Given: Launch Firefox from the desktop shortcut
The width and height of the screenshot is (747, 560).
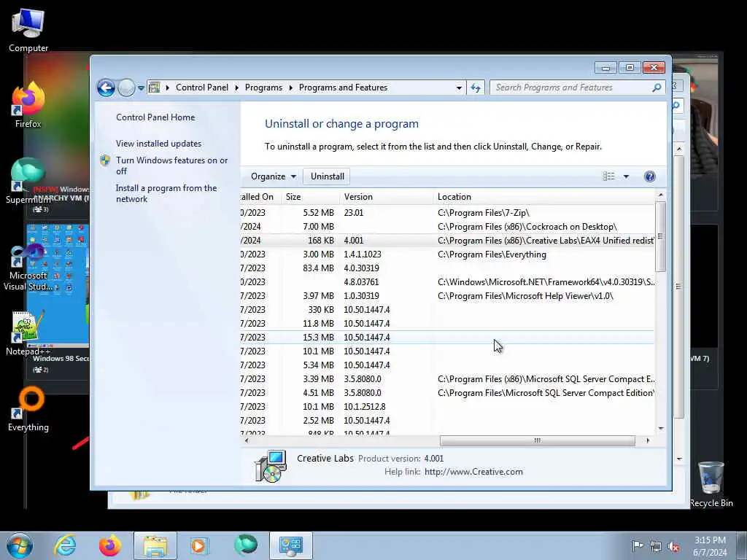Looking at the screenshot, I should [x=28, y=105].
